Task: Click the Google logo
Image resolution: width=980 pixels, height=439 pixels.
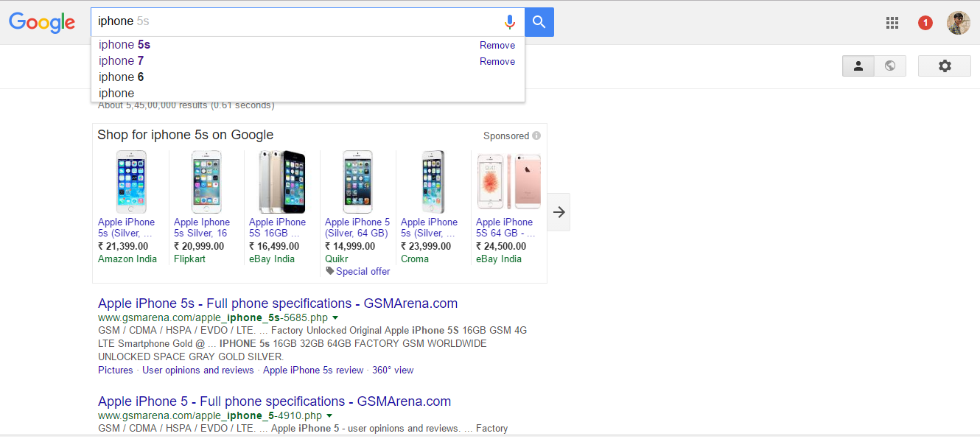Action: [42, 23]
